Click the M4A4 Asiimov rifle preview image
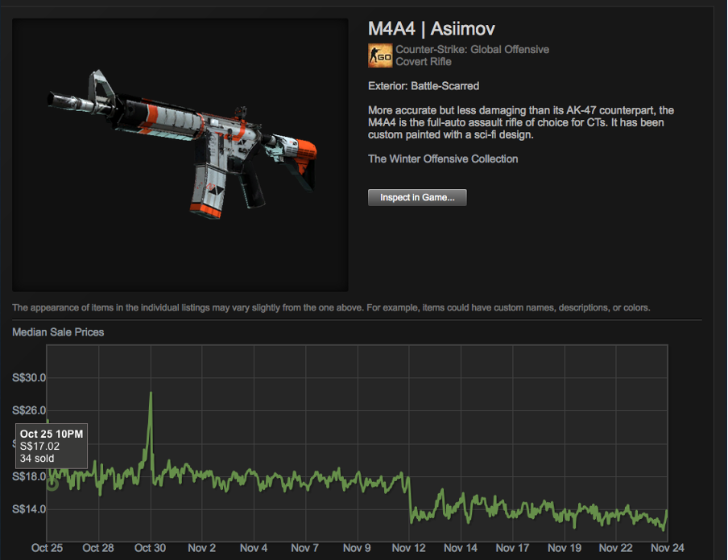 (x=180, y=155)
